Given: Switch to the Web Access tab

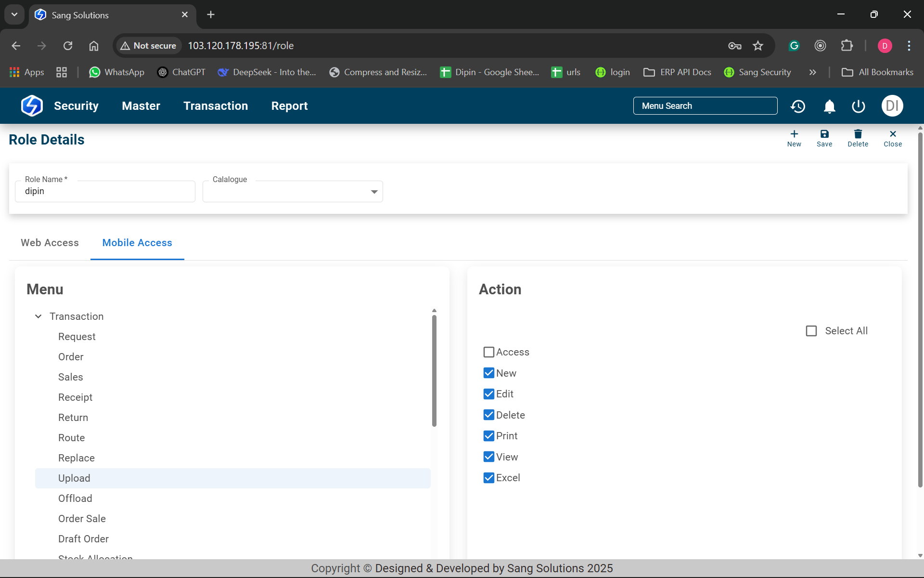Looking at the screenshot, I should point(50,243).
